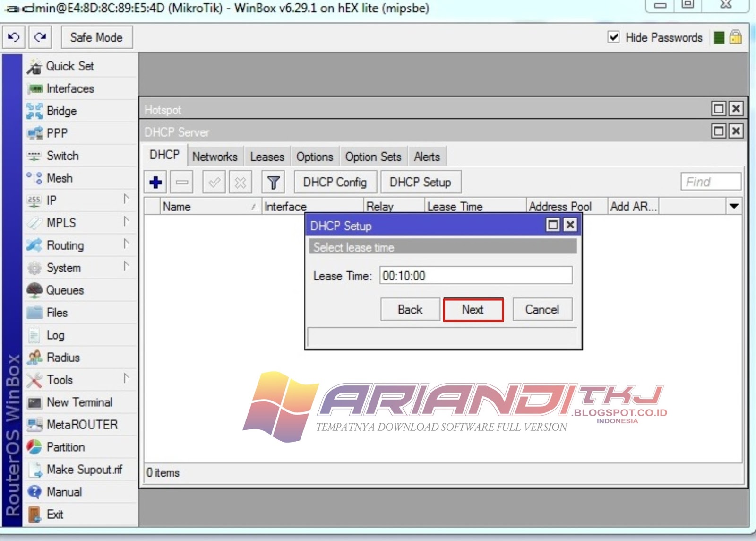Switch to the Leases tab
The width and height of the screenshot is (756, 541).
(x=267, y=157)
